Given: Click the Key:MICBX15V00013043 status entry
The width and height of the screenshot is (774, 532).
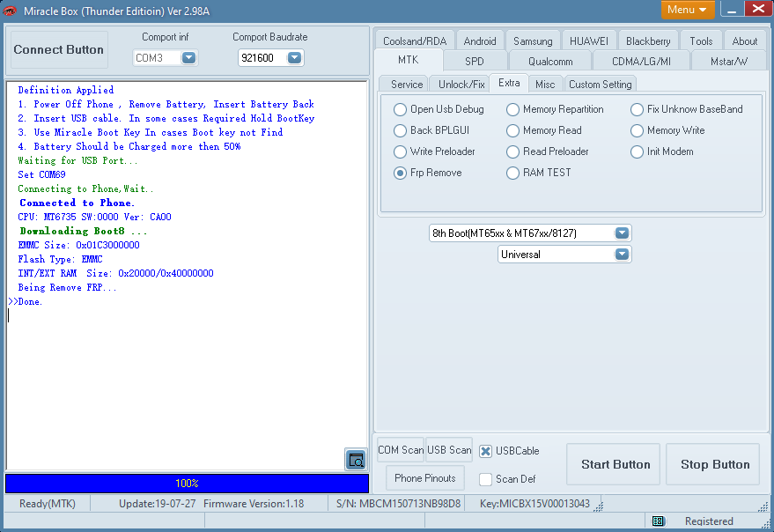Looking at the screenshot, I should click(x=534, y=504).
